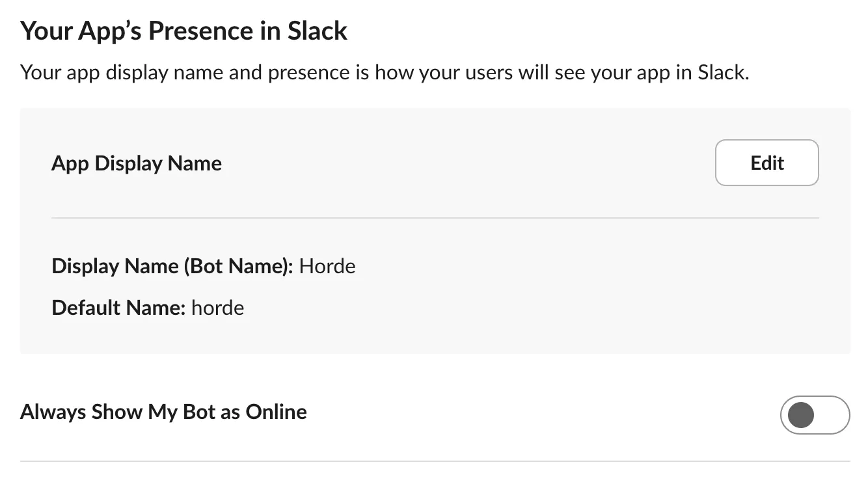Enable Always Show My Bot as Online toggle
Image resolution: width=868 pixels, height=484 pixels.
(x=815, y=414)
